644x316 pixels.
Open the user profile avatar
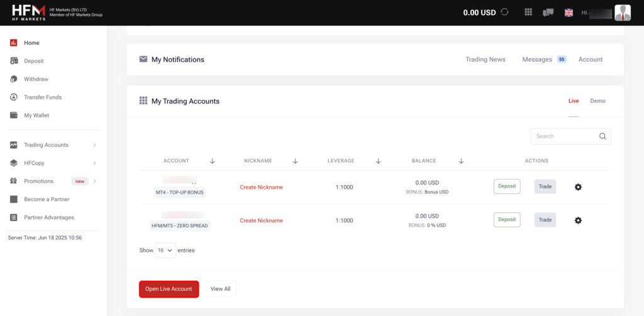pyautogui.click(x=623, y=13)
